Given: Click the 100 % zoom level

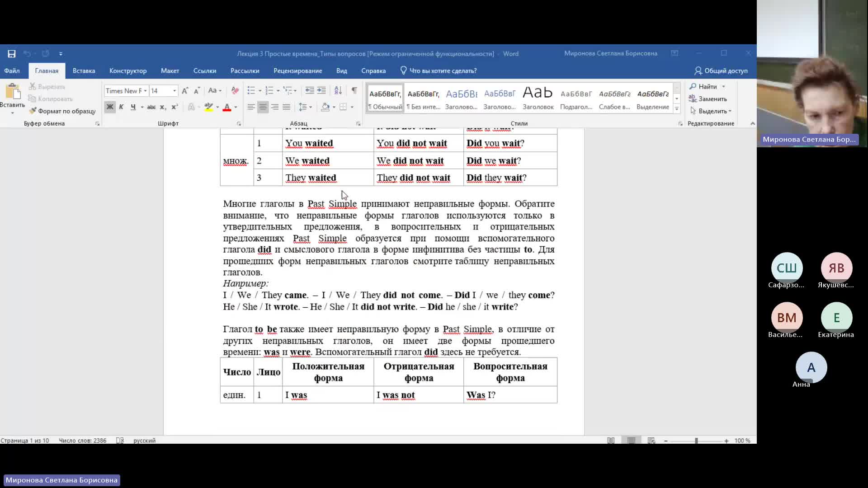Looking at the screenshot, I should [742, 441].
